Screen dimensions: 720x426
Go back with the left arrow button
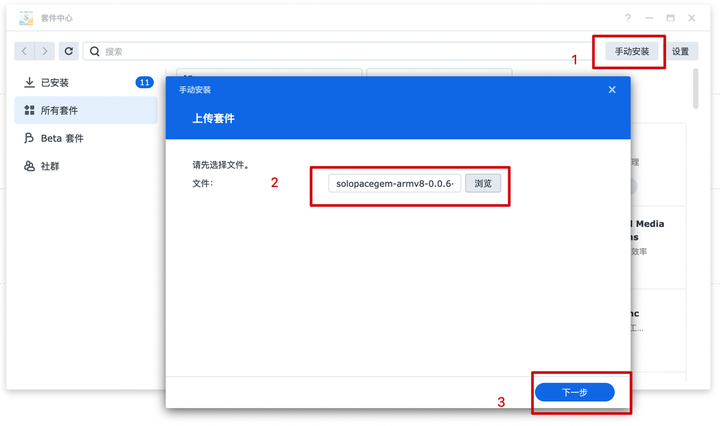(x=24, y=51)
